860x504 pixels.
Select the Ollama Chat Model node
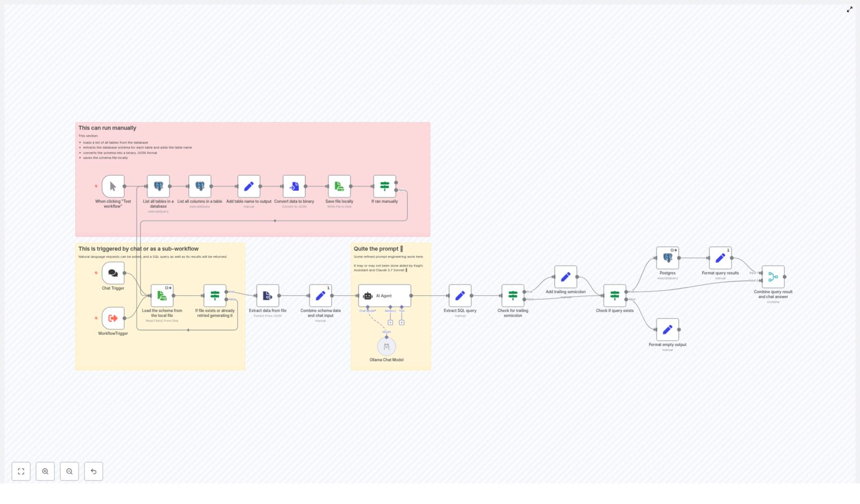(386, 347)
